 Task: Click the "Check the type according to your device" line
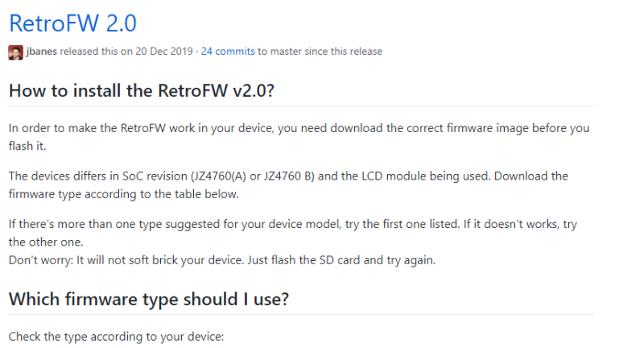click(115, 335)
